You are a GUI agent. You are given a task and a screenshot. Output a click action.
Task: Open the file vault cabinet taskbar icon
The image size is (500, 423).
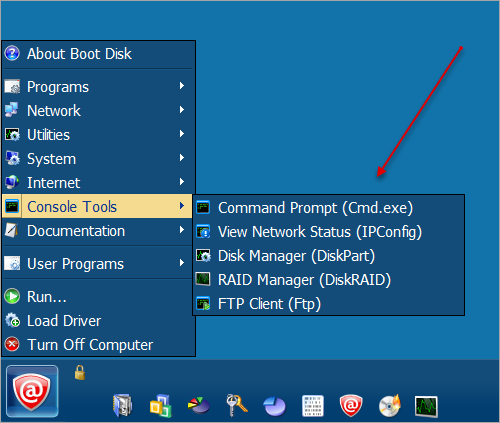pos(122,405)
